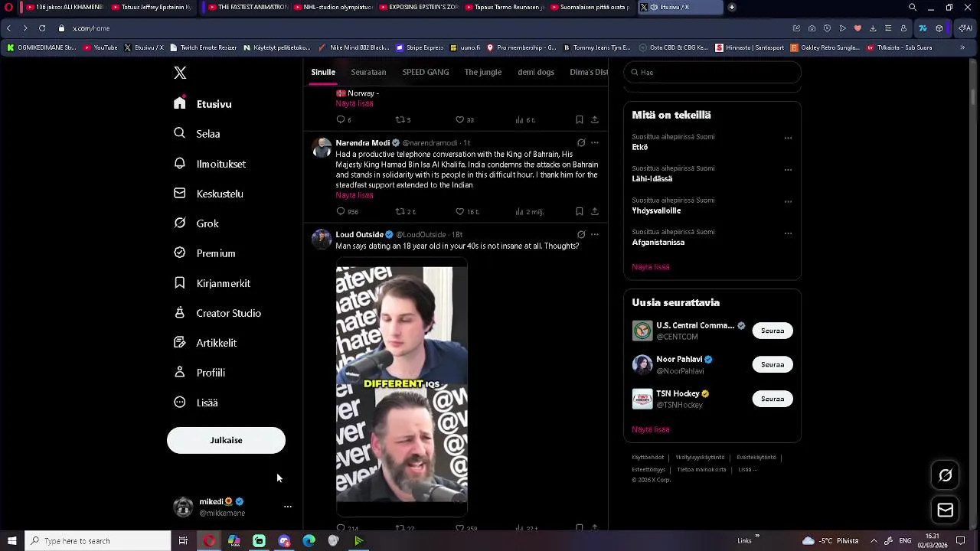Click Näytä lisää under Uusia seurattavia
Image resolution: width=980 pixels, height=551 pixels.
pos(651,429)
